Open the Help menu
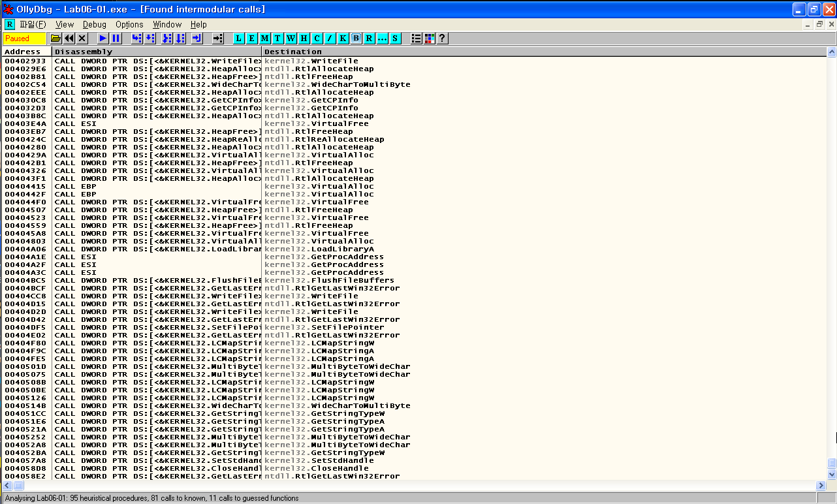 tap(198, 25)
